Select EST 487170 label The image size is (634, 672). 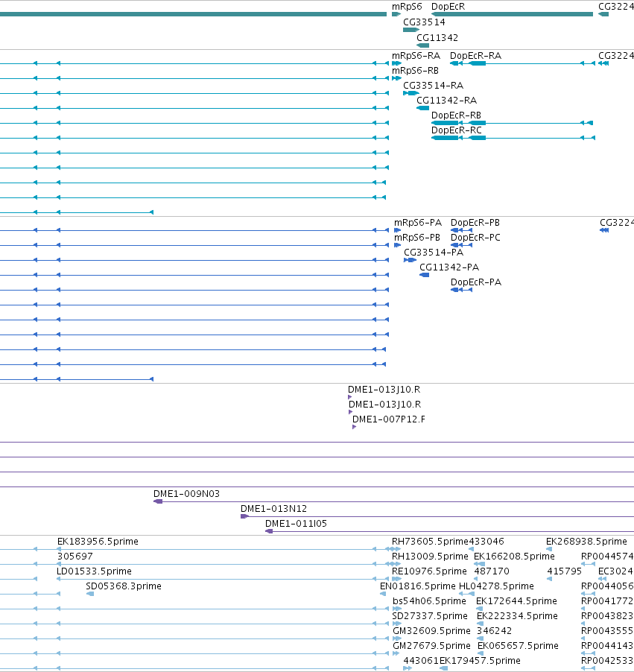click(492, 571)
